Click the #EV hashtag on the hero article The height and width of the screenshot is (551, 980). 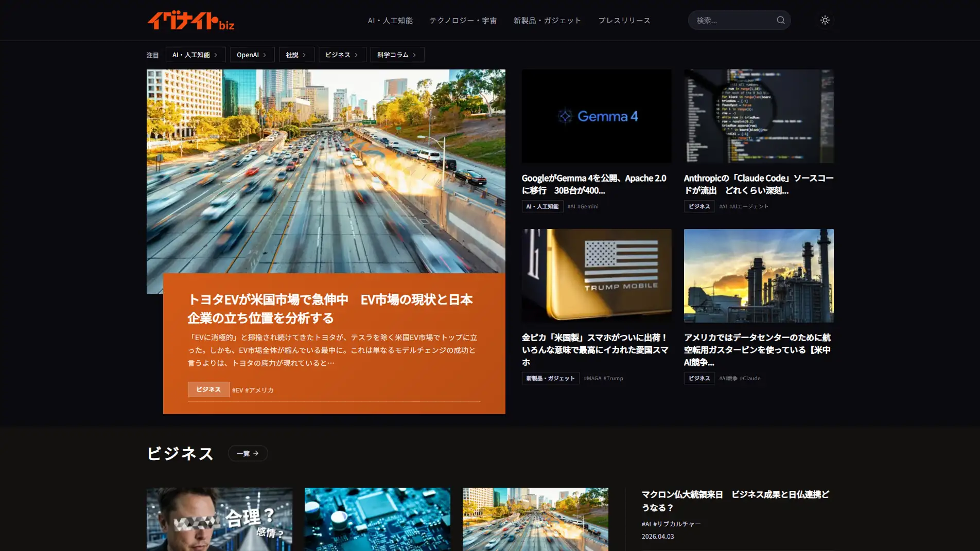[237, 390]
